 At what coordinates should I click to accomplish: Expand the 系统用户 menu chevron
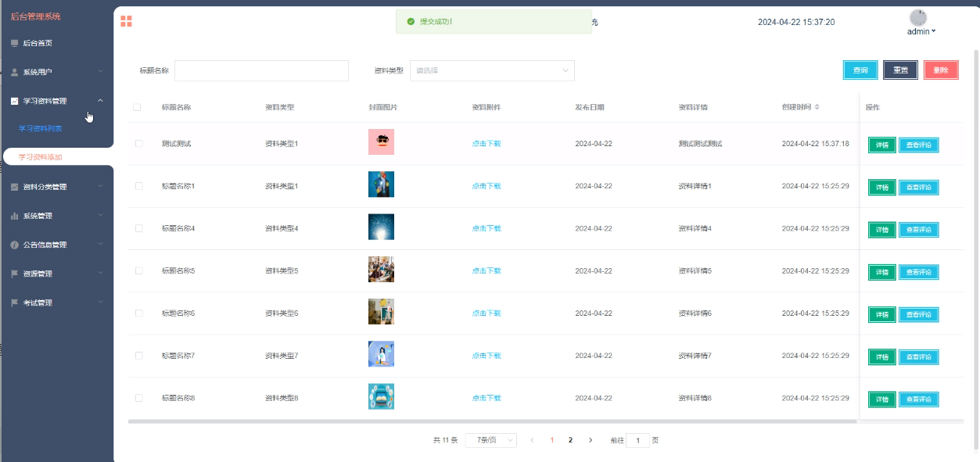(x=100, y=72)
